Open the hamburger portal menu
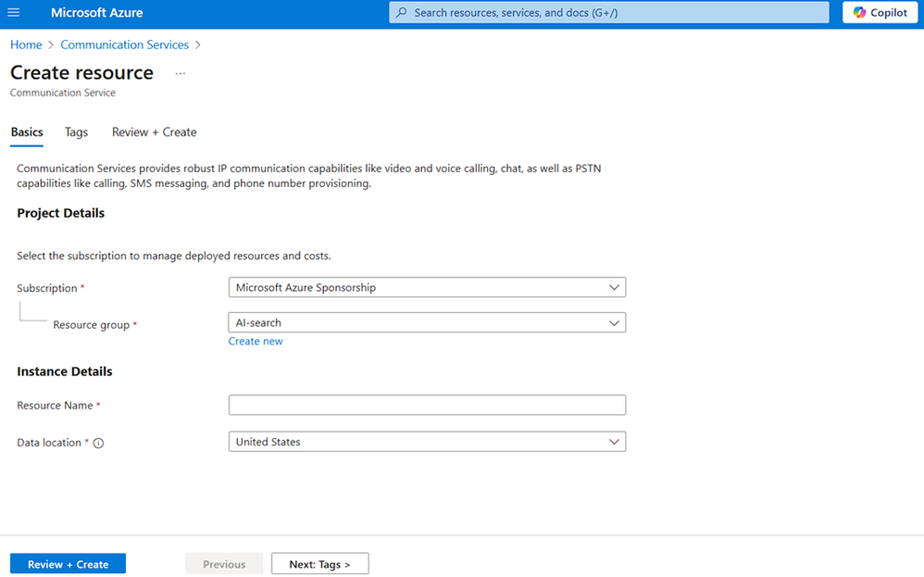The height and width of the screenshot is (577, 924). click(x=14, y=12)
